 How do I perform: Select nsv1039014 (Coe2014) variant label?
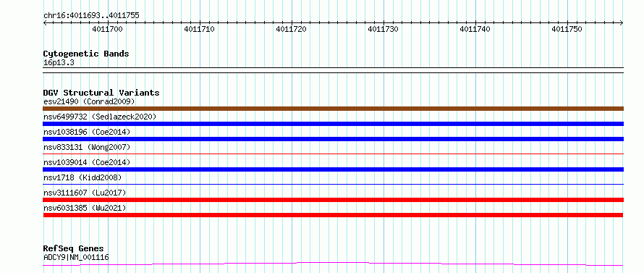[x=87, y=162]
